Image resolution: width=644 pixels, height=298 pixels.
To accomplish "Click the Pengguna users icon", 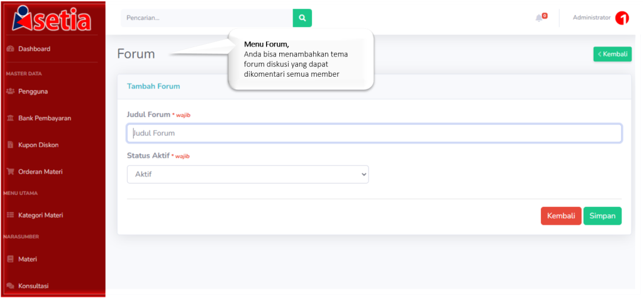I will tap(11, 92).
